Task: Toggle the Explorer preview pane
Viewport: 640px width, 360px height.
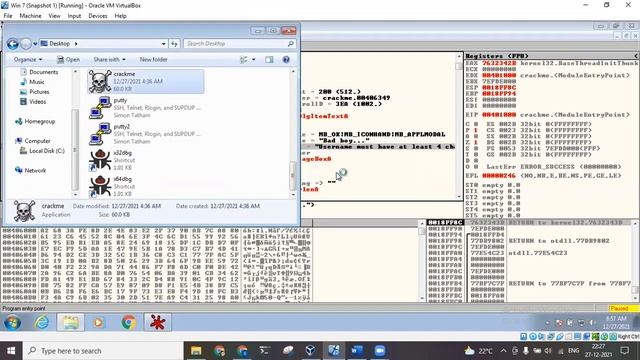Action: pos(269,60)
